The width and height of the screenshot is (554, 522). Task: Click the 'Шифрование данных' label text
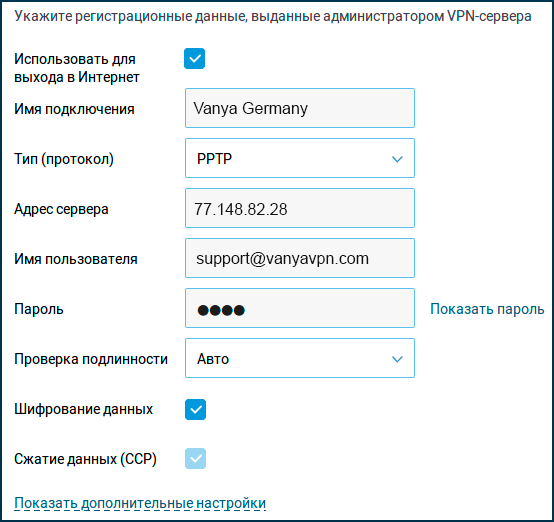(83, 409)
